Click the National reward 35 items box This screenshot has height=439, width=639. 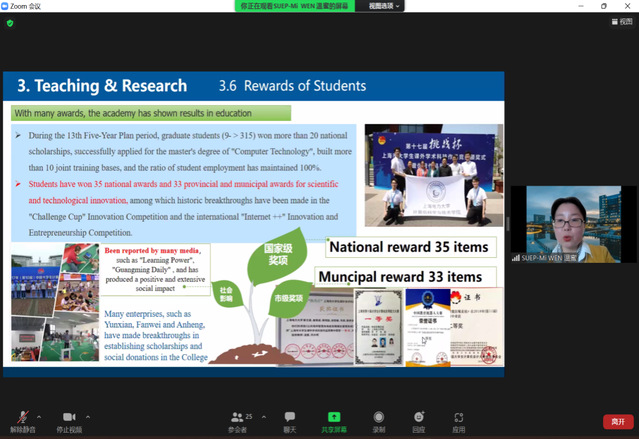[x=408, y=246]
